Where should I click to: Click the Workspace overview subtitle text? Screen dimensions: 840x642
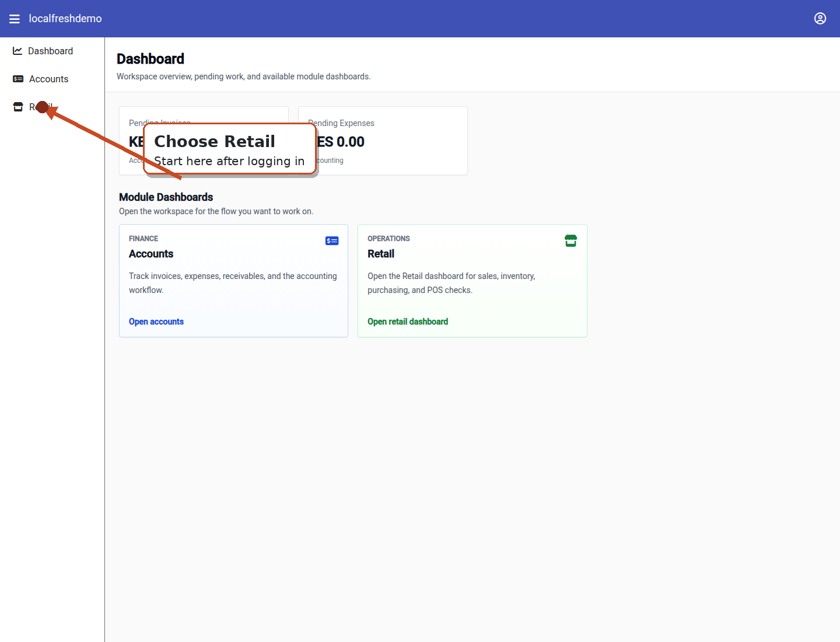tap(244, 76)
